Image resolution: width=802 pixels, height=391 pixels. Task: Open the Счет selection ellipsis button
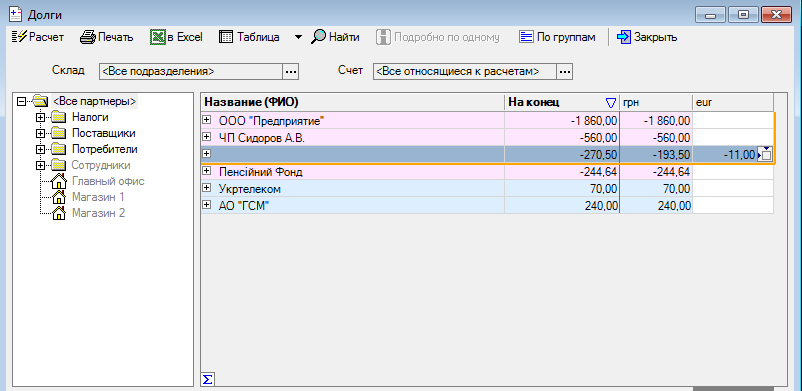tap(565, 72)
